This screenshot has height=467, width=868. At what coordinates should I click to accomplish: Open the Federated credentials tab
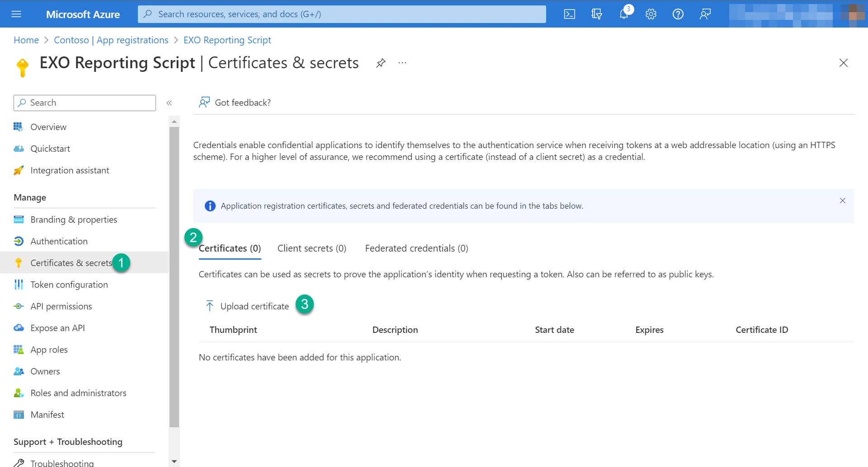pyautogui.click(x=416, y=248)
